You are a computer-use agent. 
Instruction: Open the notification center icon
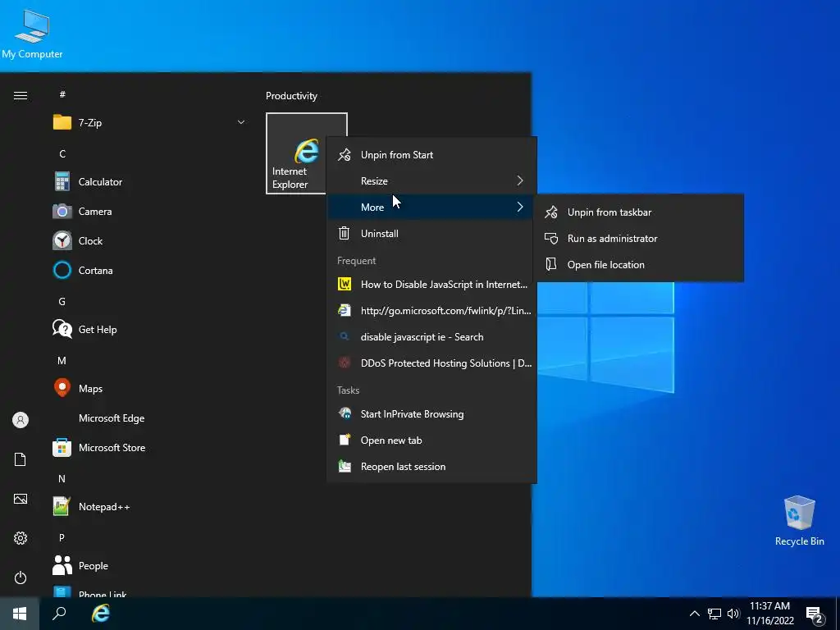point(815,614)
